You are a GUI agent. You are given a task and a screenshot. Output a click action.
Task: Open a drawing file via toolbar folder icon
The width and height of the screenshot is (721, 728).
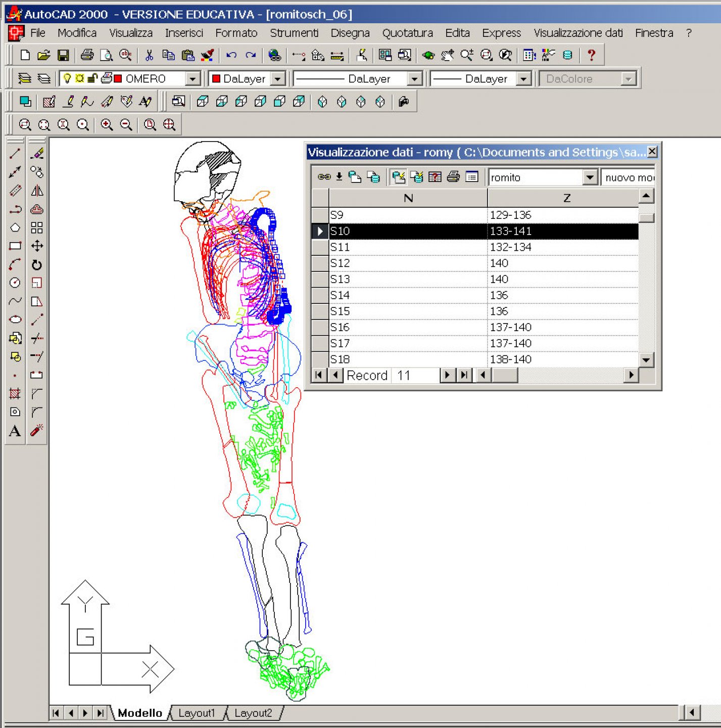pyautogui.click(x=44, y=55)
